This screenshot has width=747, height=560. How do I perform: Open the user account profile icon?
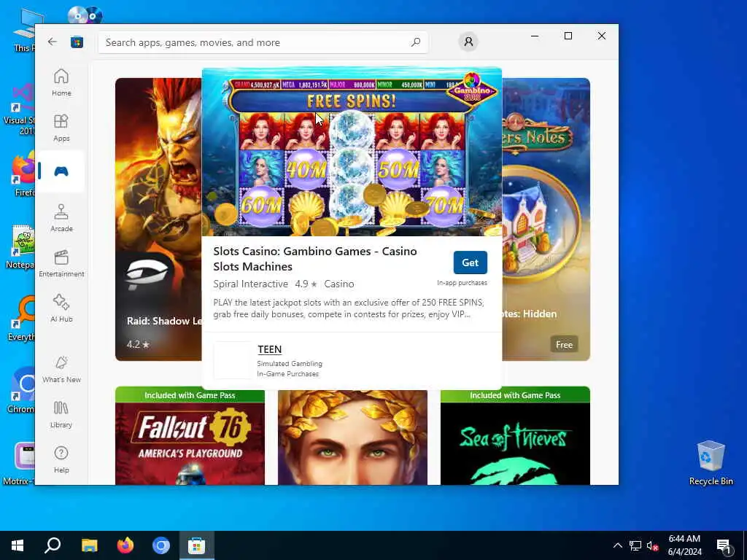pyautogui.click(x=468, y=42)
